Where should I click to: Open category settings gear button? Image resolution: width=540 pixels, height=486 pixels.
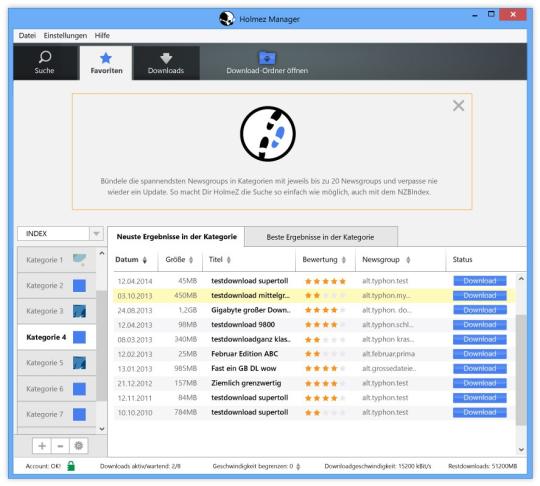pyautogui.click(x=79, y=446)
